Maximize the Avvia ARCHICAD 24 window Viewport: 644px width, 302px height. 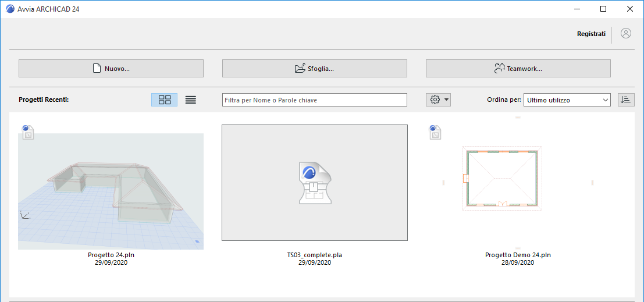[x=603, y=9]
